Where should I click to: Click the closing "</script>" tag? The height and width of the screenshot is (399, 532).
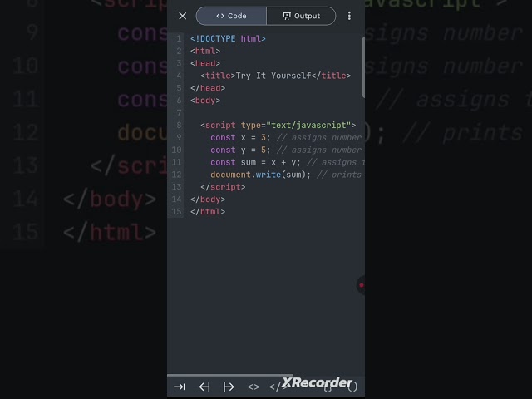coord(223,187)
